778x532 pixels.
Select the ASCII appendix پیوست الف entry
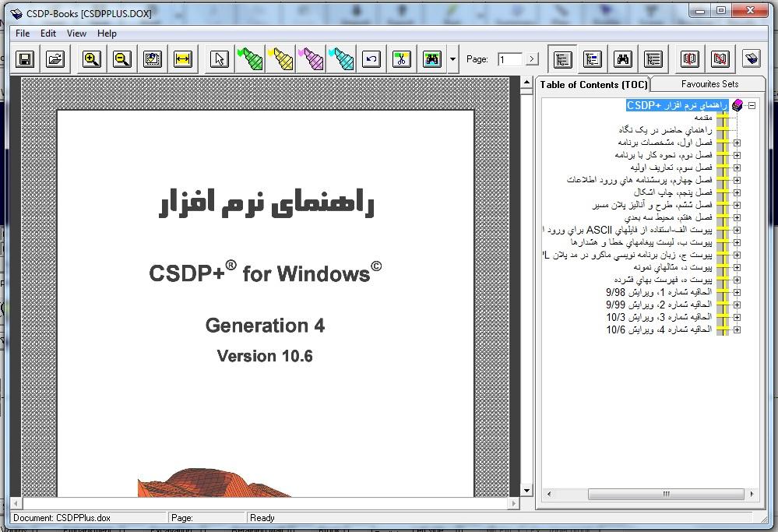coord(628,230)
